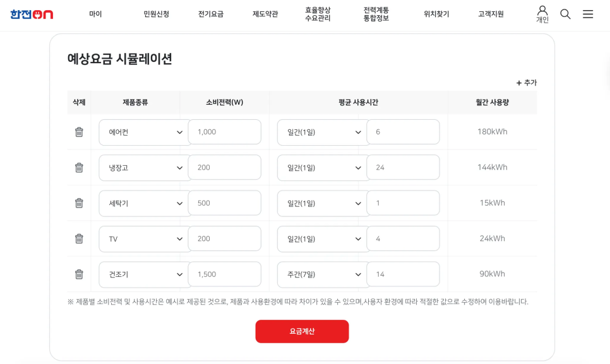Click the 요금계산 calculation button
The height and width of the screenshot is (364, 610).
[302, 331]
